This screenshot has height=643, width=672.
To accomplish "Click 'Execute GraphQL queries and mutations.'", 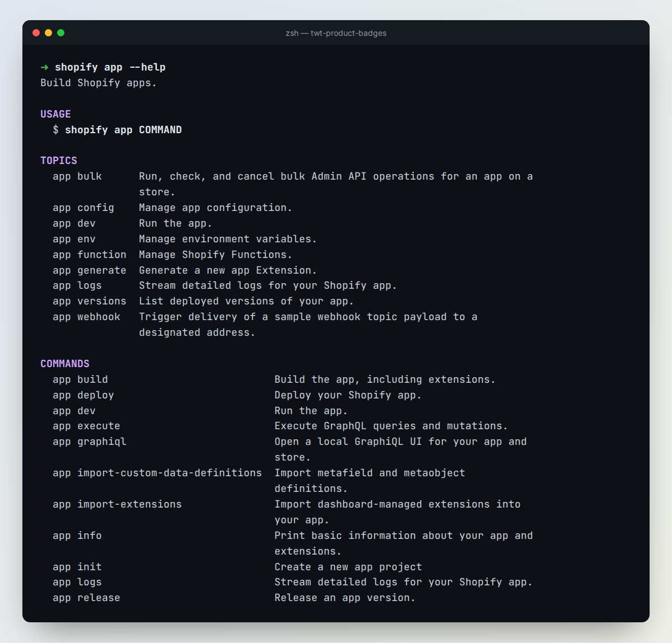I will click(391, 426).
